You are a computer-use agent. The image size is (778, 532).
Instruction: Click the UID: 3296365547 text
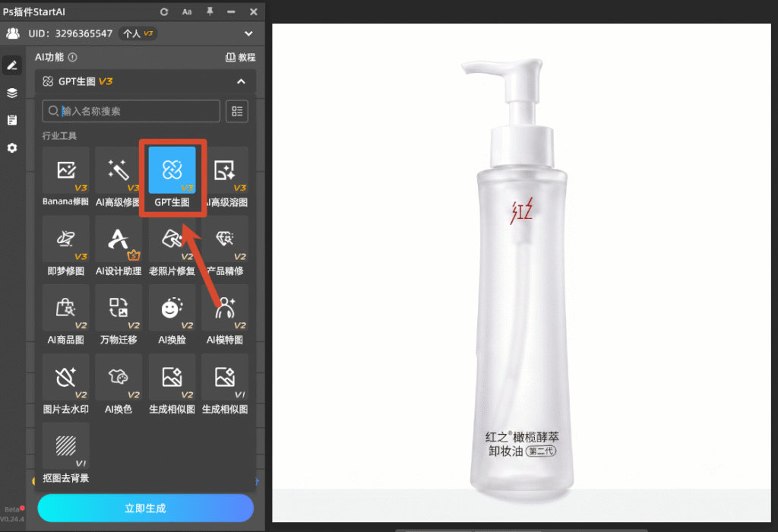(x=71, y=33)
